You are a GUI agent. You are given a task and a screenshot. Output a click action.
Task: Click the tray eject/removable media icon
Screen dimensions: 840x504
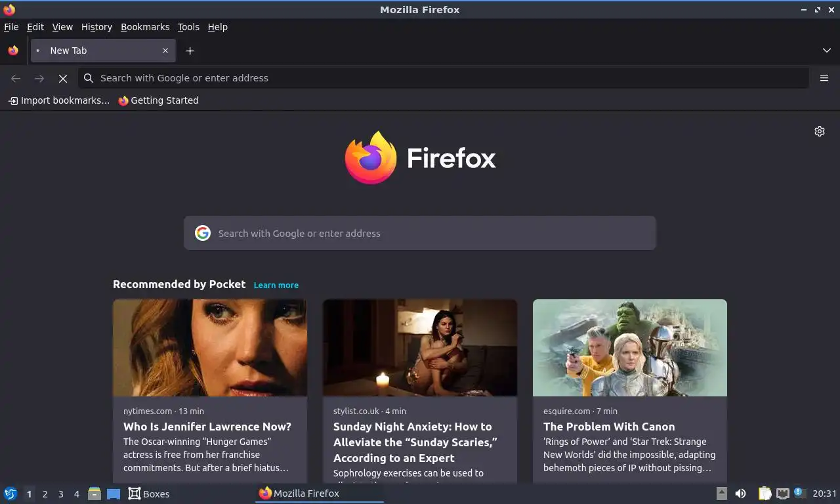point(721,493)
